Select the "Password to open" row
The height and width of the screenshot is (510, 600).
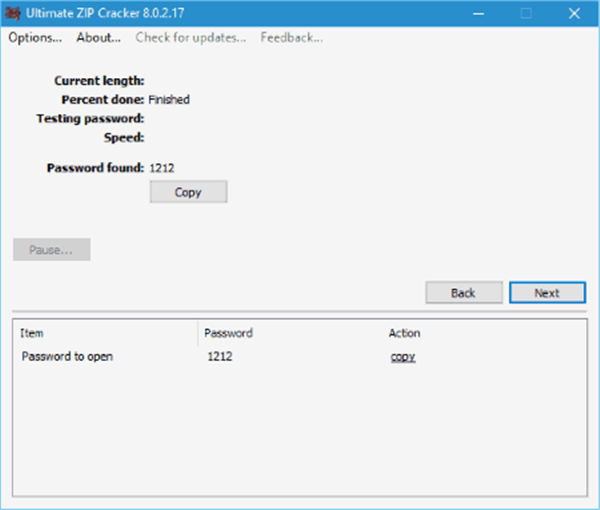point(67,356)
